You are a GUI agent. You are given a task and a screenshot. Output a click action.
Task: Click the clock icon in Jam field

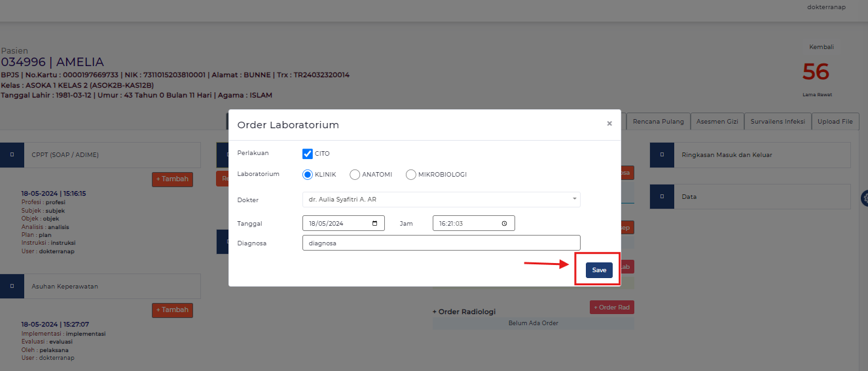(504, 223)
